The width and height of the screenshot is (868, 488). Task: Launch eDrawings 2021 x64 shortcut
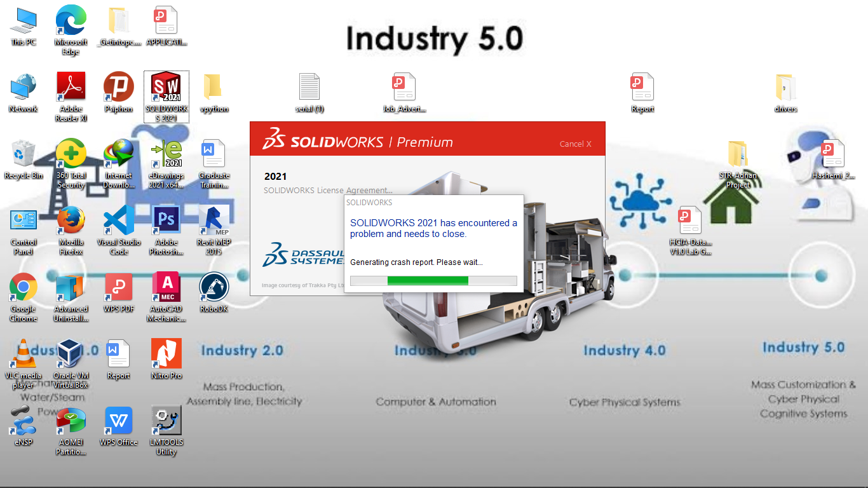(x=166, y=163)
